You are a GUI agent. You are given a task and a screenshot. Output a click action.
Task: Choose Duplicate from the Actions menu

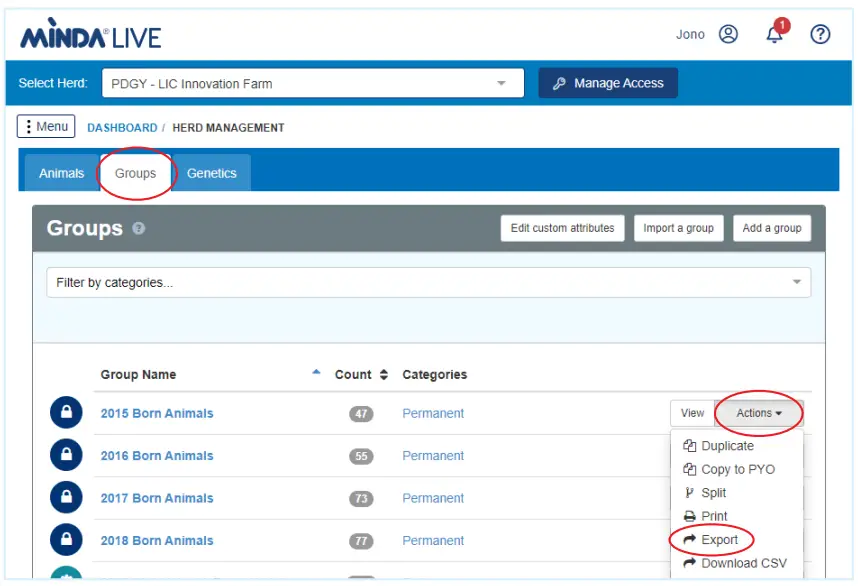pos(718,446)
